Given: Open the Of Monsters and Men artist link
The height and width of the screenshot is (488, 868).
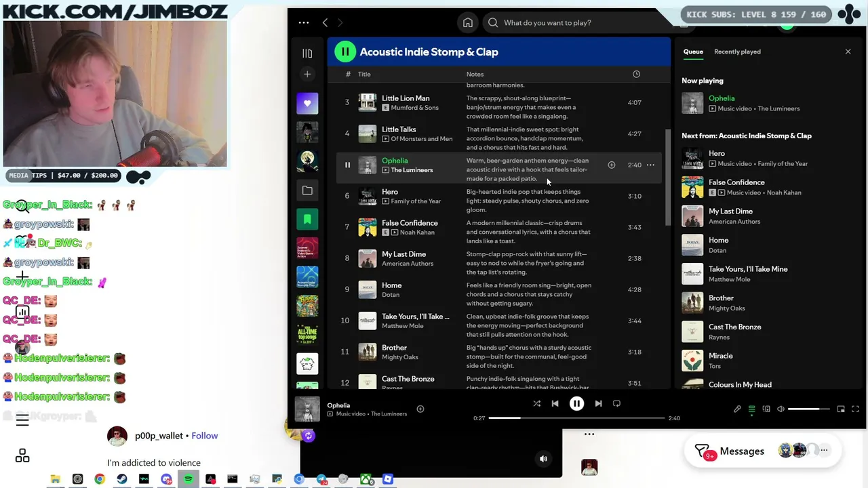Looking at the screenshot, I should tap(422, 139).
